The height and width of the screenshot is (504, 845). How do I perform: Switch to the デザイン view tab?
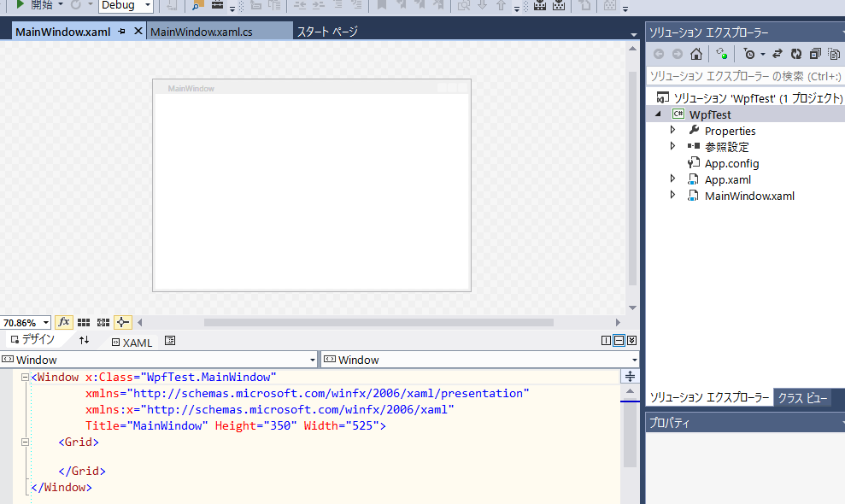33,339
